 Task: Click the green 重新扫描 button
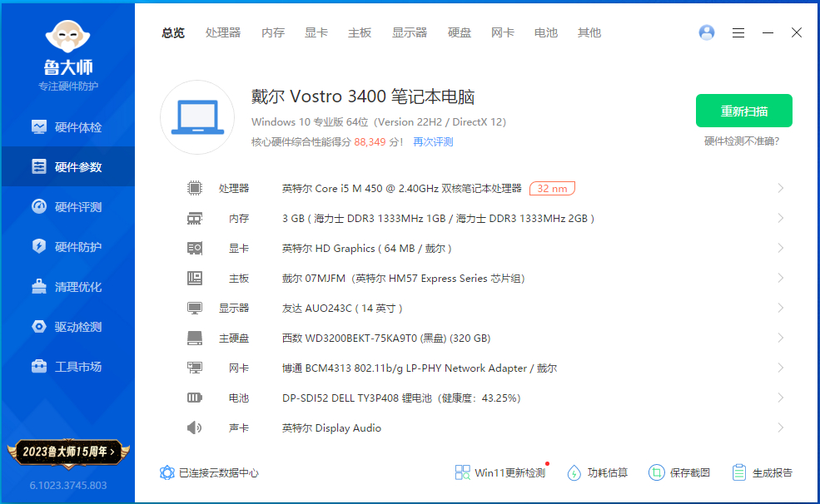tap(743, 111)
